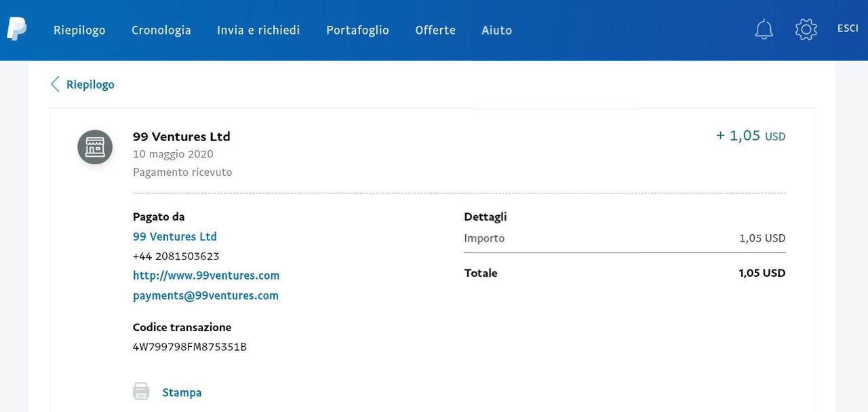Return to Riepilogo via back link
This screenshot has height=412, width=868.
90,84
